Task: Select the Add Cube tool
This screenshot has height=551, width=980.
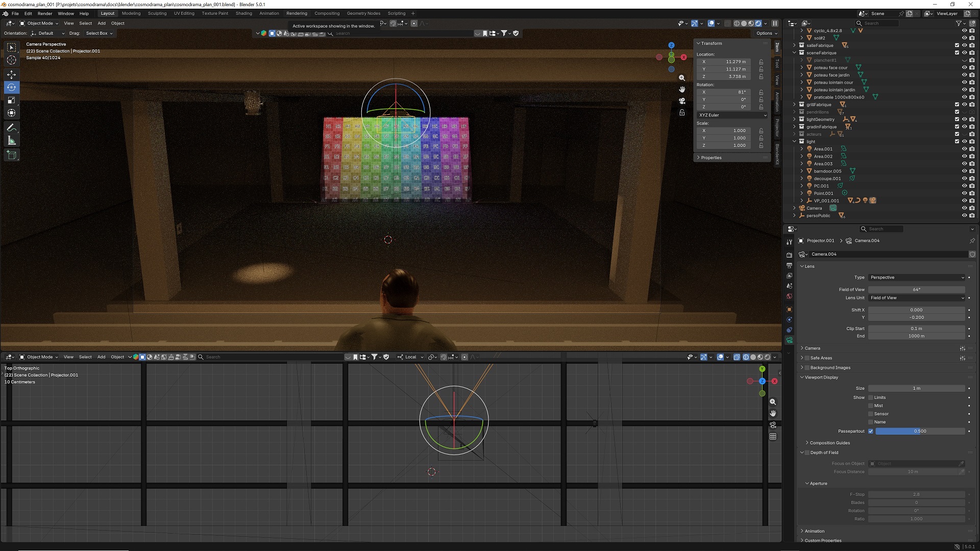Action: [x=11, y=155]
